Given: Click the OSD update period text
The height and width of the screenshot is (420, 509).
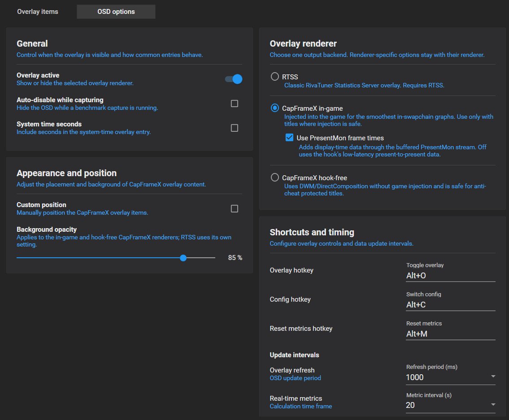Looking at the screenshot, I should tap(296, 378).
